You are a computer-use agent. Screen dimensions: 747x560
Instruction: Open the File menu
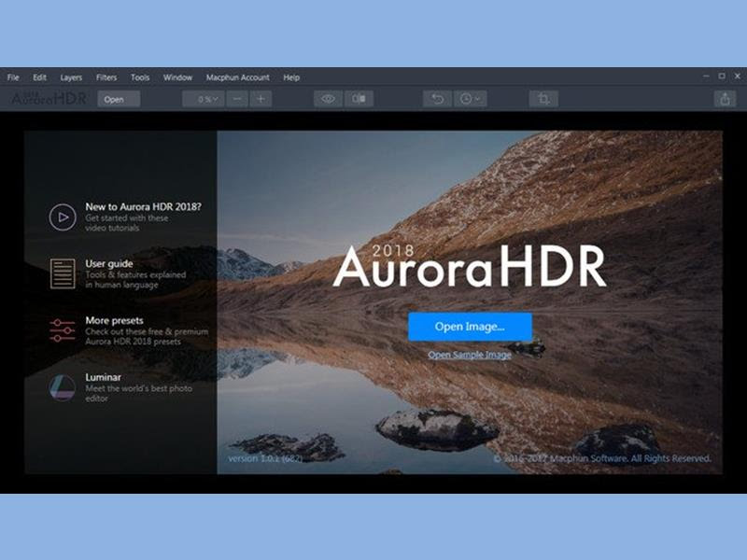13,77
